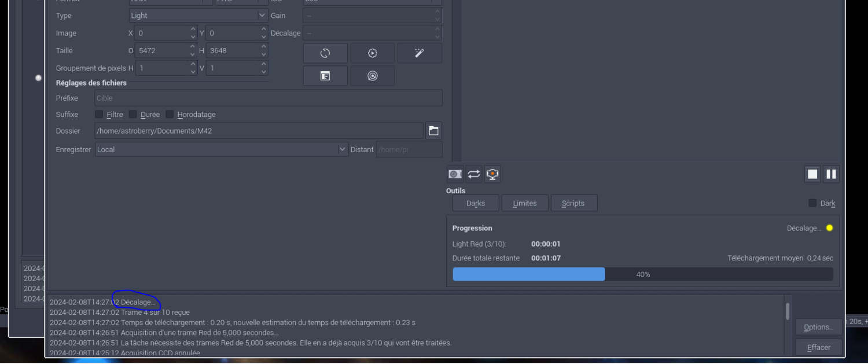Click the reset frame circular arrows icon
Screen dimensions: 868x364
pyautogui.click(x=325, y=53)
